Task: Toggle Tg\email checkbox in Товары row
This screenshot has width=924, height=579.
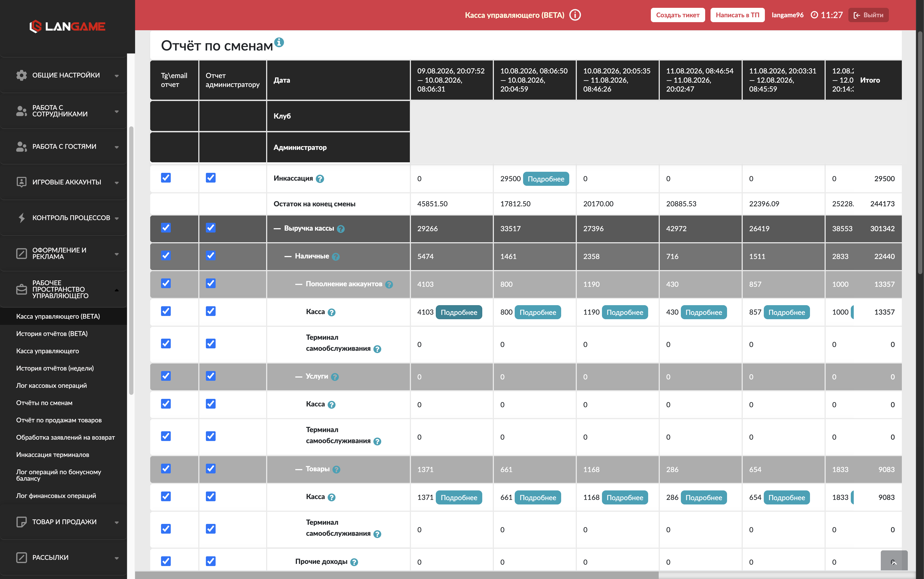Action: pos(166,469)
